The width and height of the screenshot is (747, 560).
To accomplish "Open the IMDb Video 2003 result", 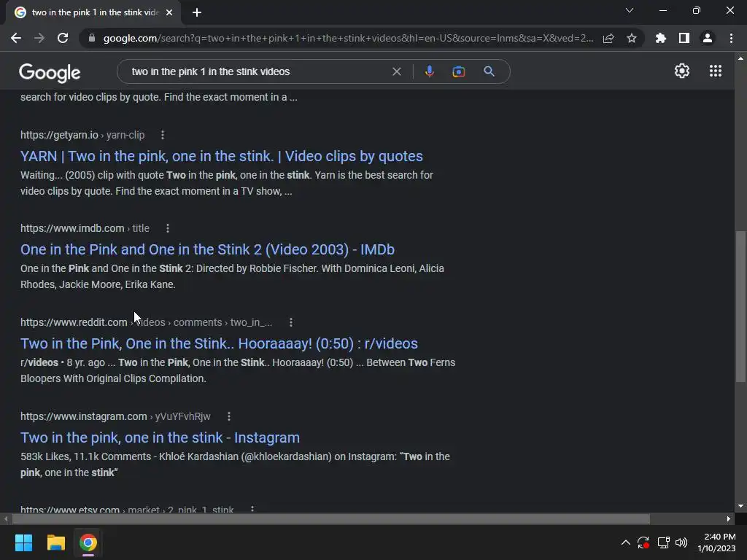I will point(207,249).
